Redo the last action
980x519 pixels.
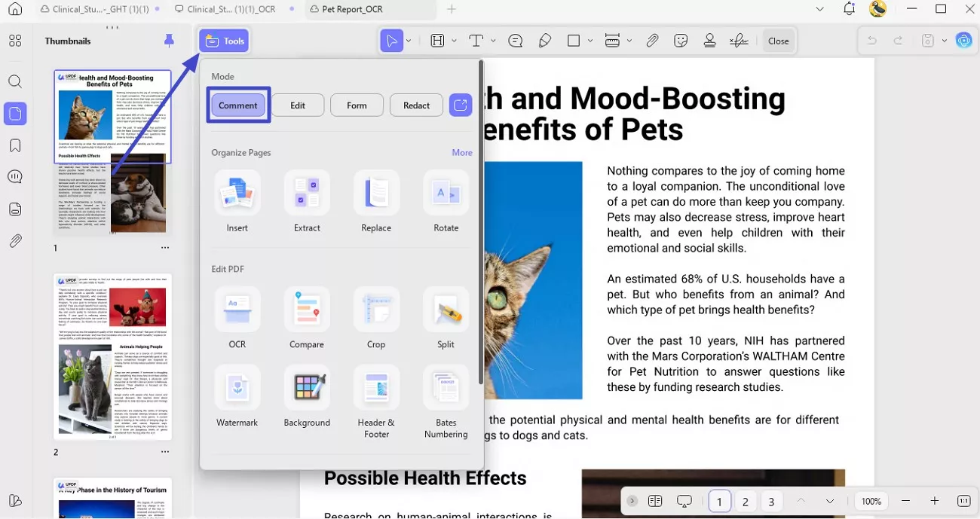898,41
